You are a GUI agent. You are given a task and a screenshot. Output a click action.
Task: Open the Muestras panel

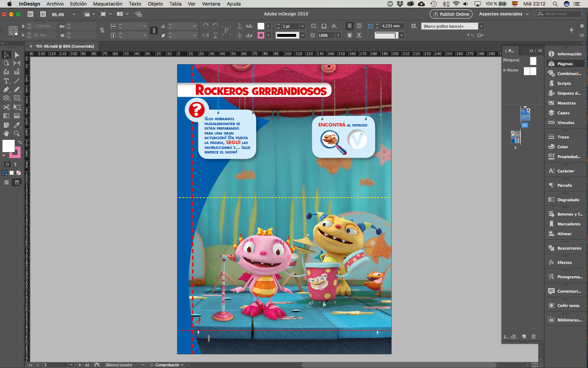click(x=565, y=103)
